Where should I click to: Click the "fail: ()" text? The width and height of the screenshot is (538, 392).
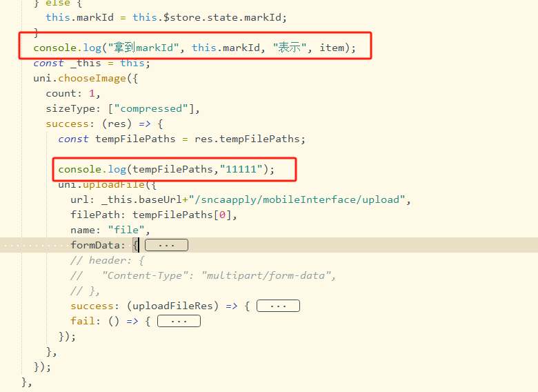94,321
